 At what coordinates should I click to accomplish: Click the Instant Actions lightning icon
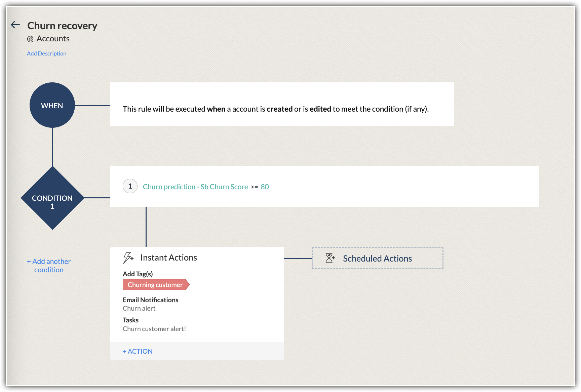[x=128, y=258]
